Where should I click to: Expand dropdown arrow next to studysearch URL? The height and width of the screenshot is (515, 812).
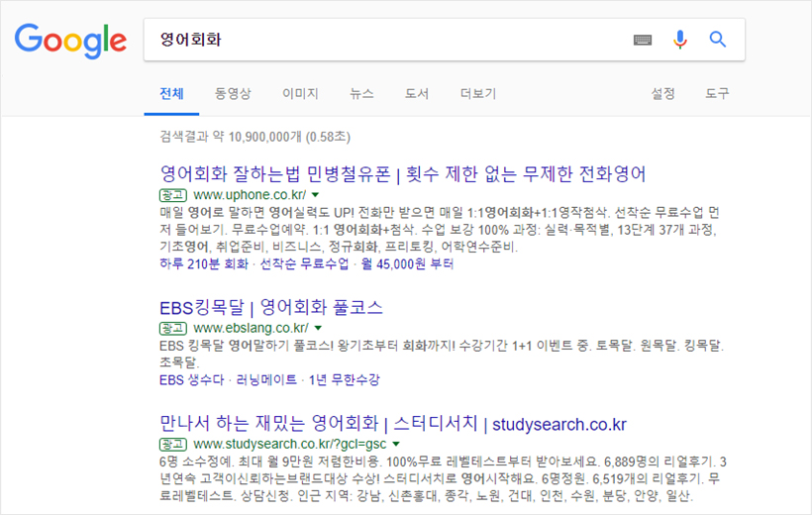[x=396, y=445]
